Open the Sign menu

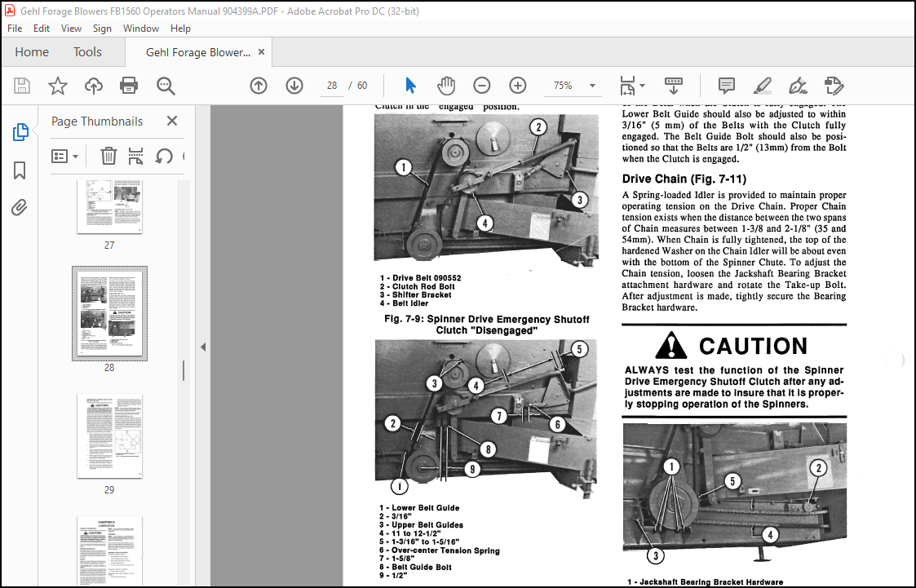(102, 28)
